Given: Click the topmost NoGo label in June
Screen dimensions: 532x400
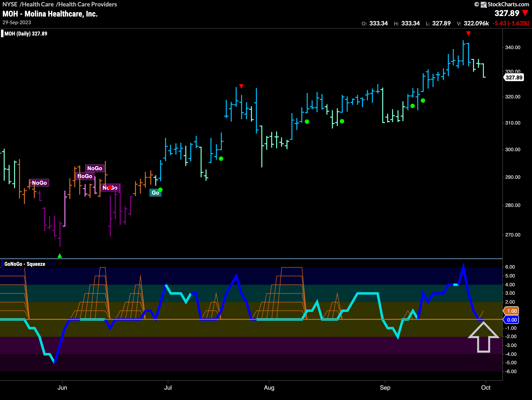Looking at the screenshot, I should click(95, 168).
